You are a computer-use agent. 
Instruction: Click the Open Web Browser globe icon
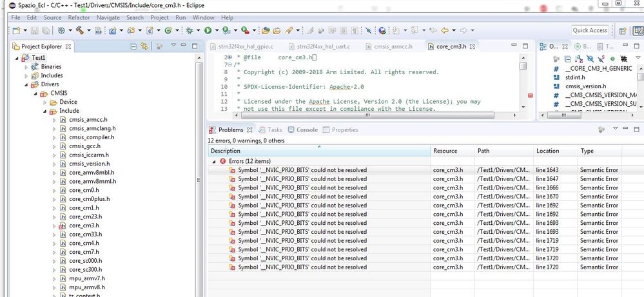tap(382, 30)
